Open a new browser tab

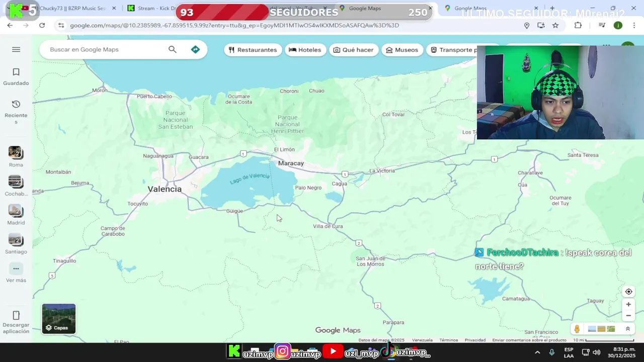(x=552, y=8)
